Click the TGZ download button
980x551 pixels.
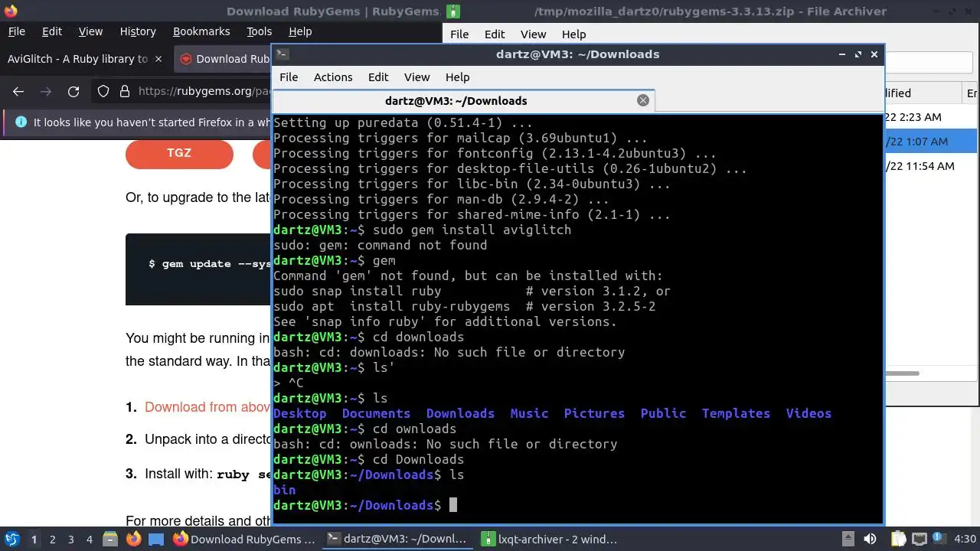tap(179, 153)
